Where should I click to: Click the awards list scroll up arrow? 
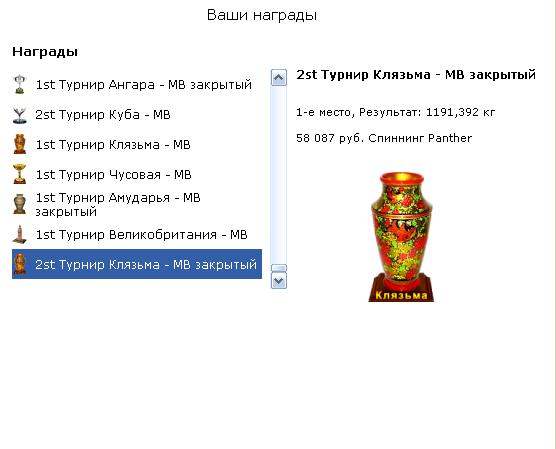279,77
